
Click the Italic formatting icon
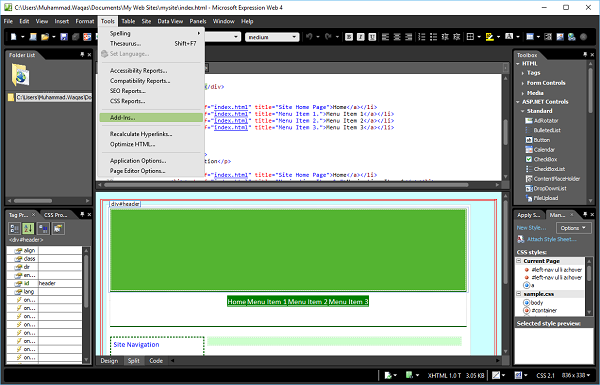[x=360, y=37]
